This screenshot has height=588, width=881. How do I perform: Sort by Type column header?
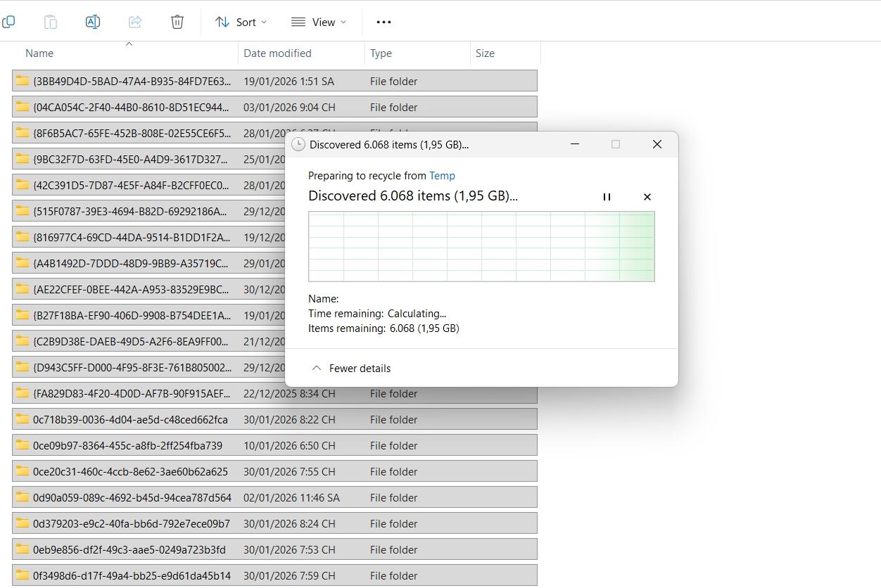pos(381,53)
